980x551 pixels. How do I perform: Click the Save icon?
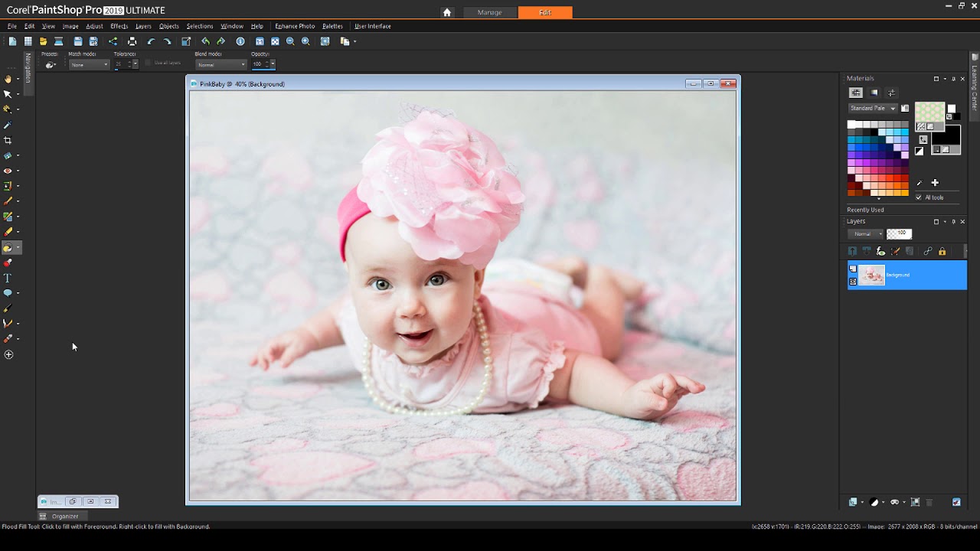tap(77, 41)
